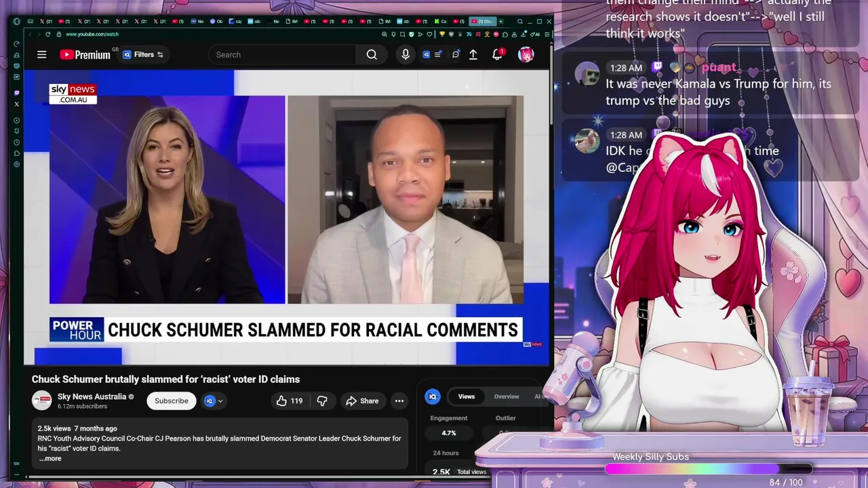Open the notifications bell
The width and height of the screenshot is (868, 488).
point(497,55)
